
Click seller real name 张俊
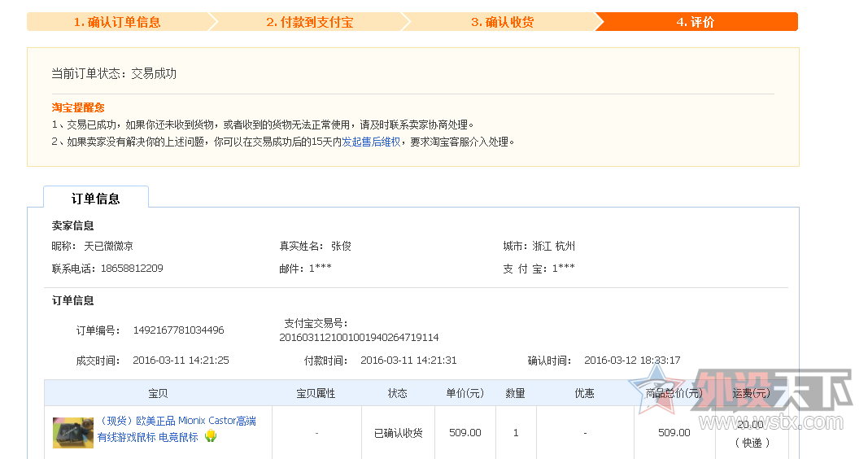[341, 246]
